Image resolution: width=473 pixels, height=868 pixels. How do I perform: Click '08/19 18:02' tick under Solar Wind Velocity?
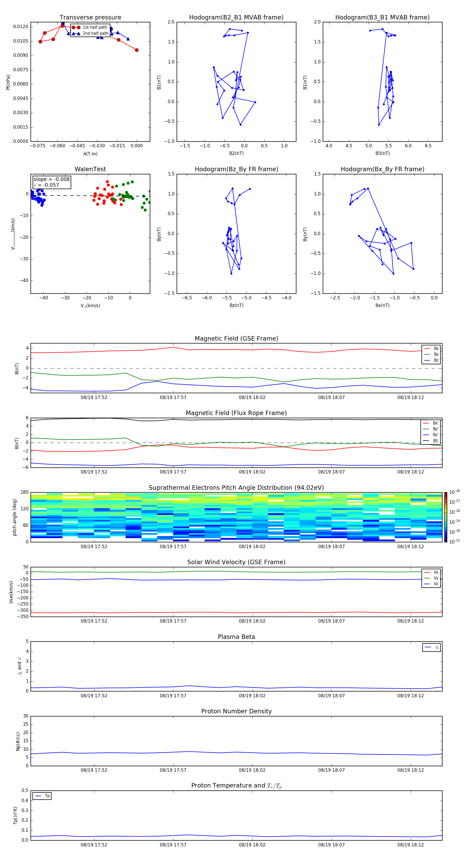click(252, 621)
